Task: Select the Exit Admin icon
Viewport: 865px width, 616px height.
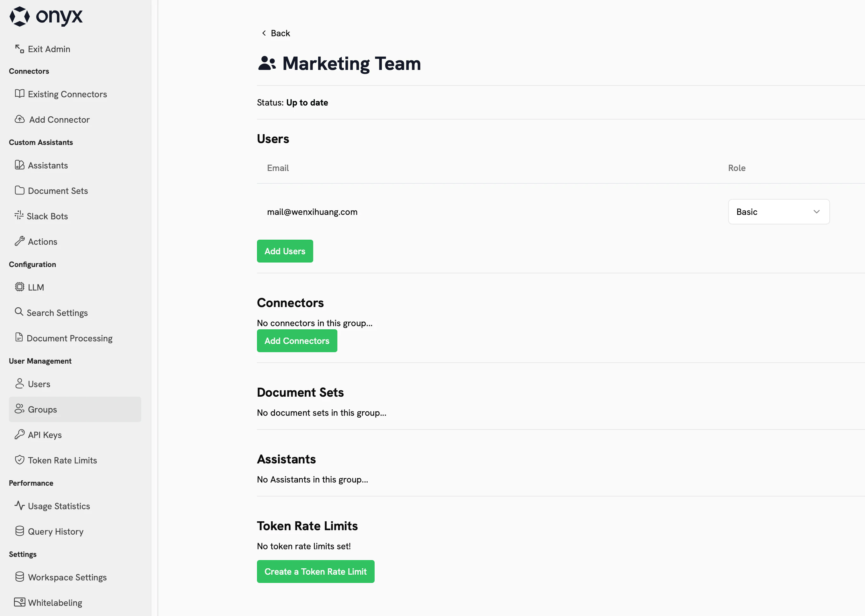Action: coord(19,49)
